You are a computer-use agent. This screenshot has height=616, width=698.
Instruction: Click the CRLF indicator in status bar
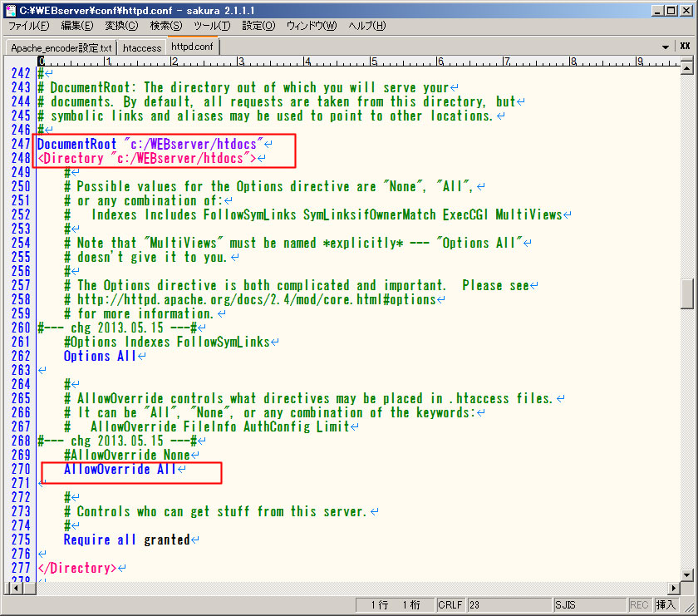click(450, 605)
